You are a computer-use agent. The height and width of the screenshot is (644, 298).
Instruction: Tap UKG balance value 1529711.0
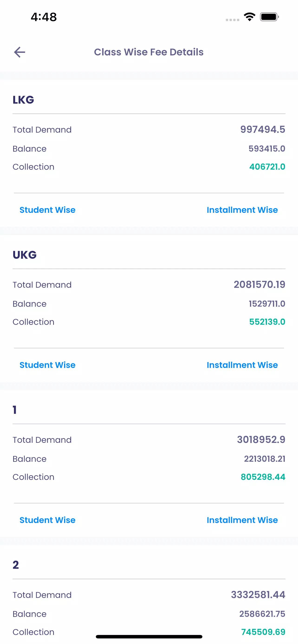coord(267,304)
